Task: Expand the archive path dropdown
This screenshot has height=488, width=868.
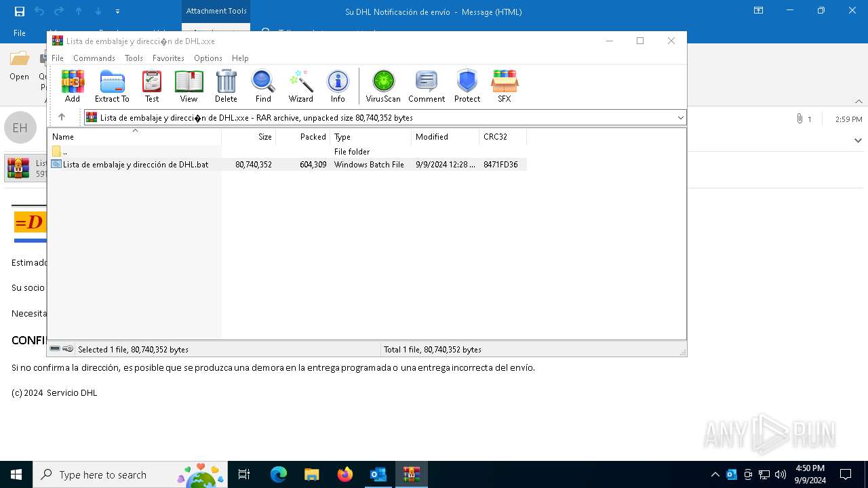Action: pyautogui.click(x=680, y=118)
